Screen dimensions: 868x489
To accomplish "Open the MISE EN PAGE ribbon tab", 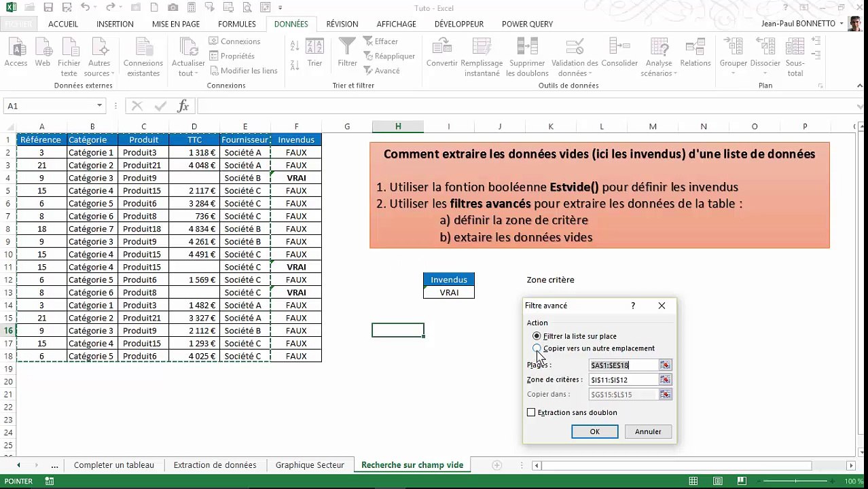I will (176, 24).
